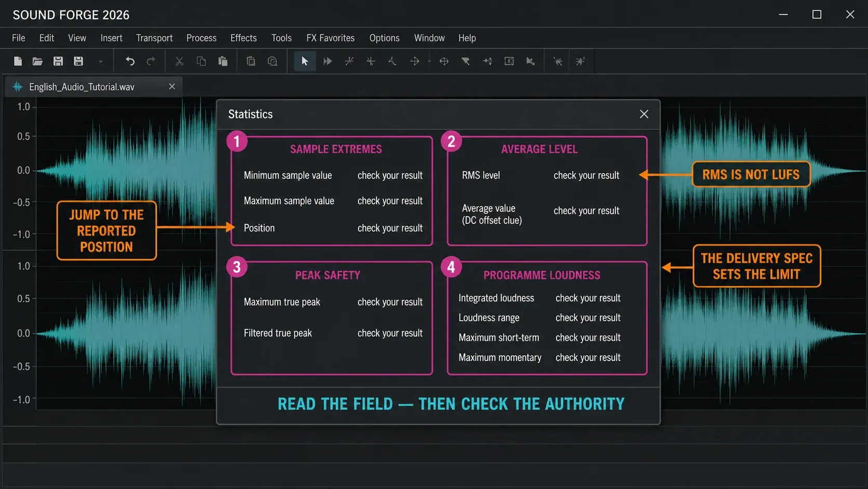Click the crosshair move tool icon
868x489 pixels.
pos(414,61)
